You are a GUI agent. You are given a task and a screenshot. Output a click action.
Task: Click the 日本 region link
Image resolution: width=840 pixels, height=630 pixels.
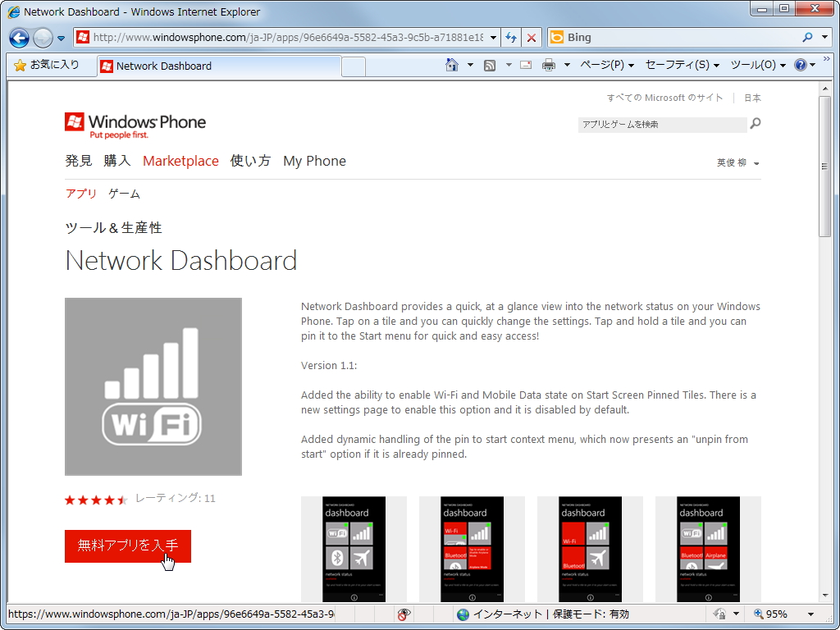pos(752,98)
